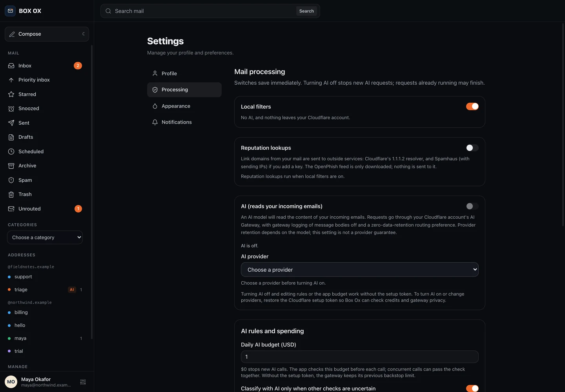This screenshot has width=565, height=392.
Task: Open the trial address
Action: pos(45,351)
